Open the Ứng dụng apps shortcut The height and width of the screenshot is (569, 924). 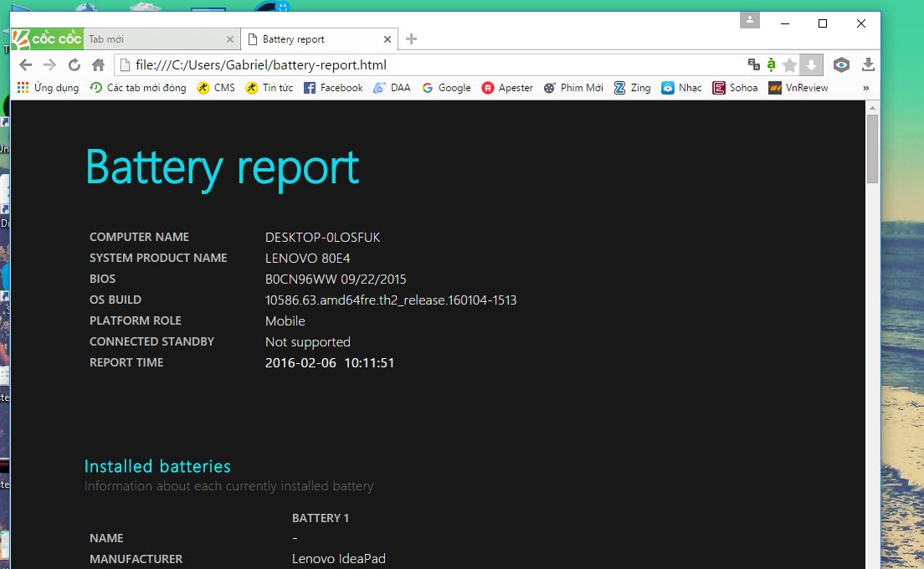point(48,87)
